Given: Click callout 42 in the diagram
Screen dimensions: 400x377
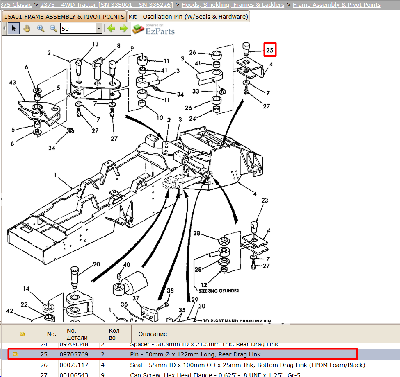Looking at the screenshot, I should [x=9, y=311].
